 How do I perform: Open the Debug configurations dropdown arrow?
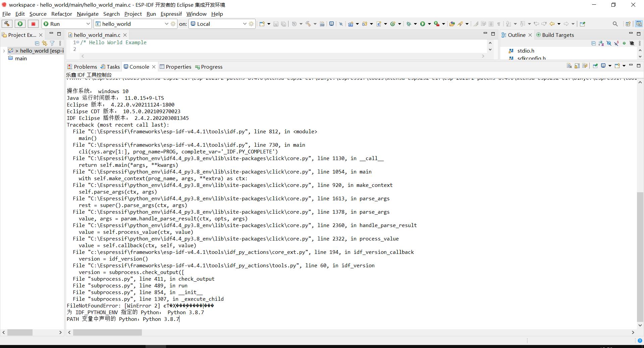pos(415,24)
